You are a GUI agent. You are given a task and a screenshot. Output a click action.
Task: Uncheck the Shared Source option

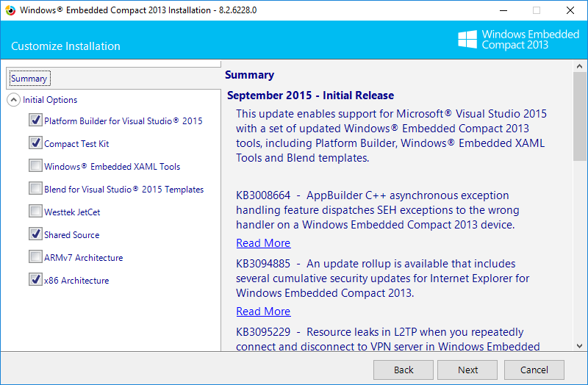point(35,234)
